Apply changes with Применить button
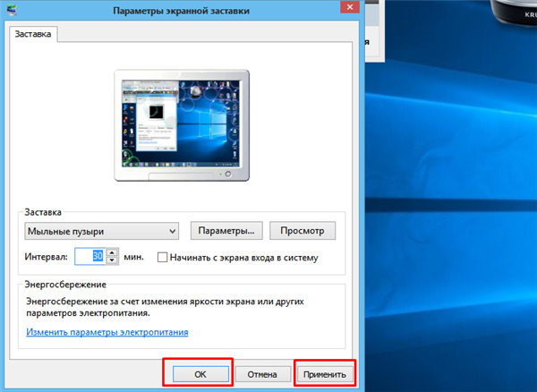Viewport: 537px width, 392px height. 324,374
